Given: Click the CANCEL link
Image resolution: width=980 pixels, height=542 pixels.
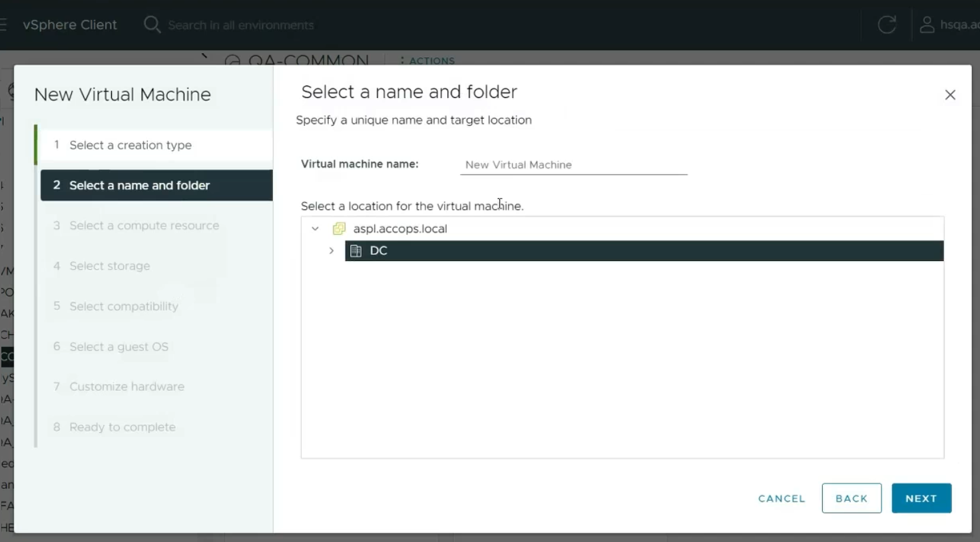Looking at the screenshot, I should click(x=782, y=499).
